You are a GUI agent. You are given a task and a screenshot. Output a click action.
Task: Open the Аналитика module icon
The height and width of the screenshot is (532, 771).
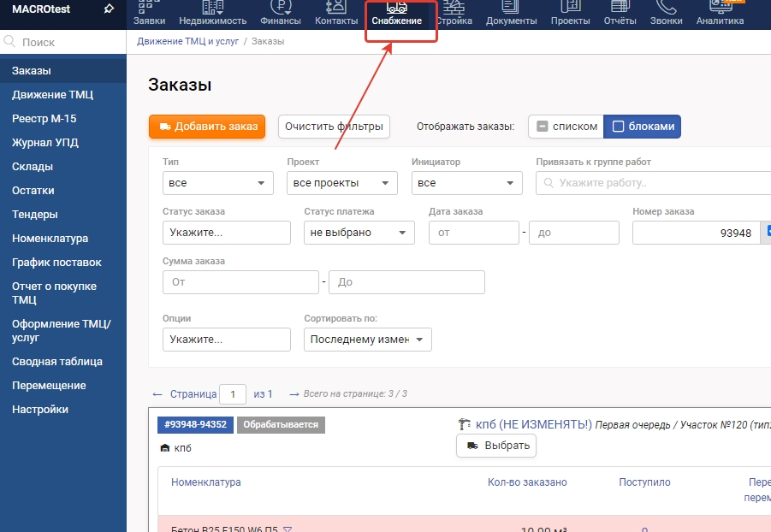(x=719, y=8)
